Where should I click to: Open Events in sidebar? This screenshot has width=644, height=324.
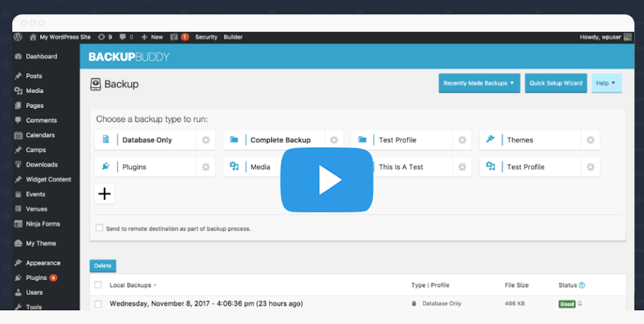(35, 194)
